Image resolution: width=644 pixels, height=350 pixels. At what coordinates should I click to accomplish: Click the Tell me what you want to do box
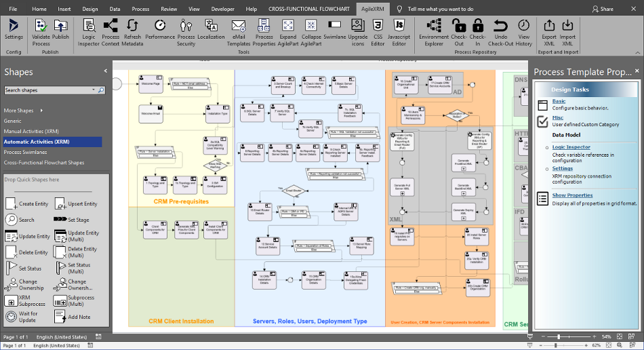[440, 9]
